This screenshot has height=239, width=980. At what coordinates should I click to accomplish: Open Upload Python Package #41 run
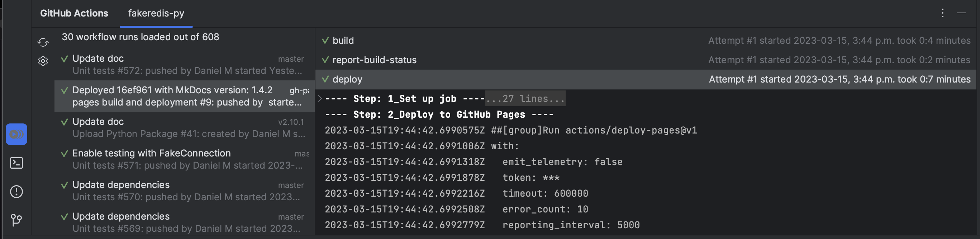click(185, 127)
